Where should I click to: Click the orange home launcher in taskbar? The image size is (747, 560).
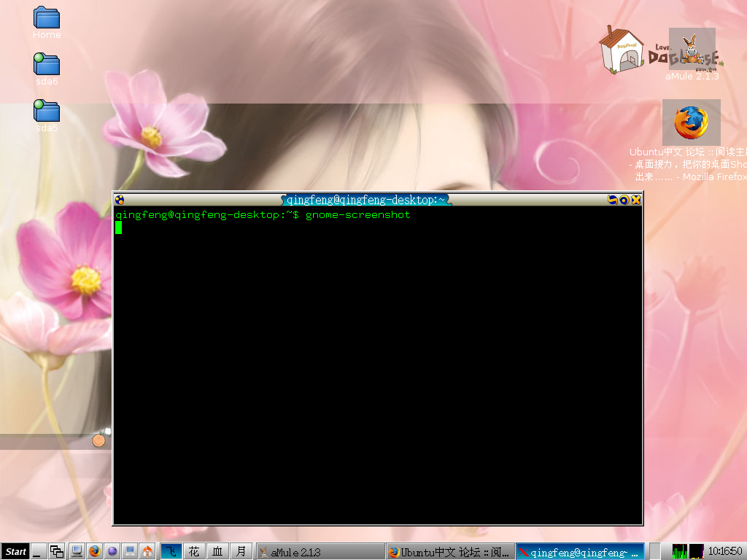[x=147, y=551]
